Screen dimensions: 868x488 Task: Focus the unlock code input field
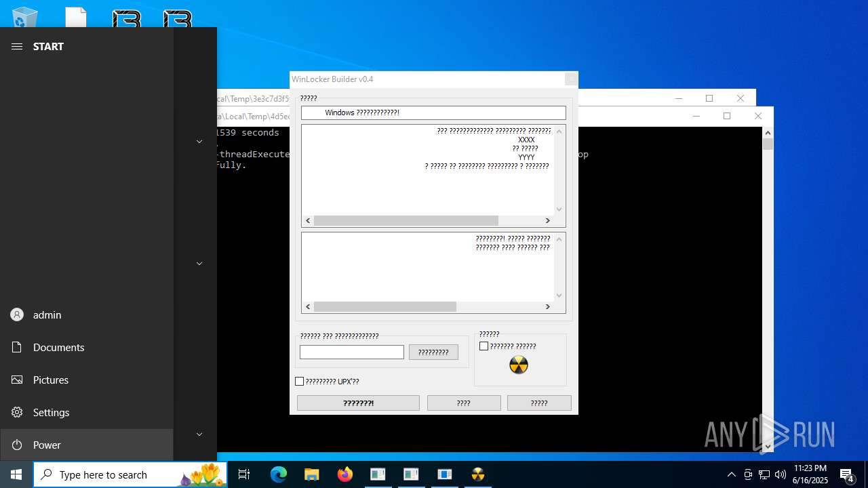tap(352, 352)
